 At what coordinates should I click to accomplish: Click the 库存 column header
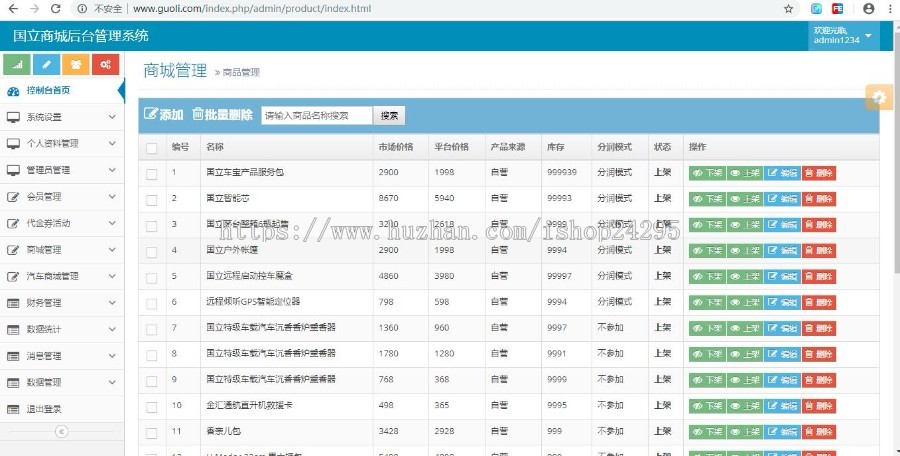[x=556, y=147]
